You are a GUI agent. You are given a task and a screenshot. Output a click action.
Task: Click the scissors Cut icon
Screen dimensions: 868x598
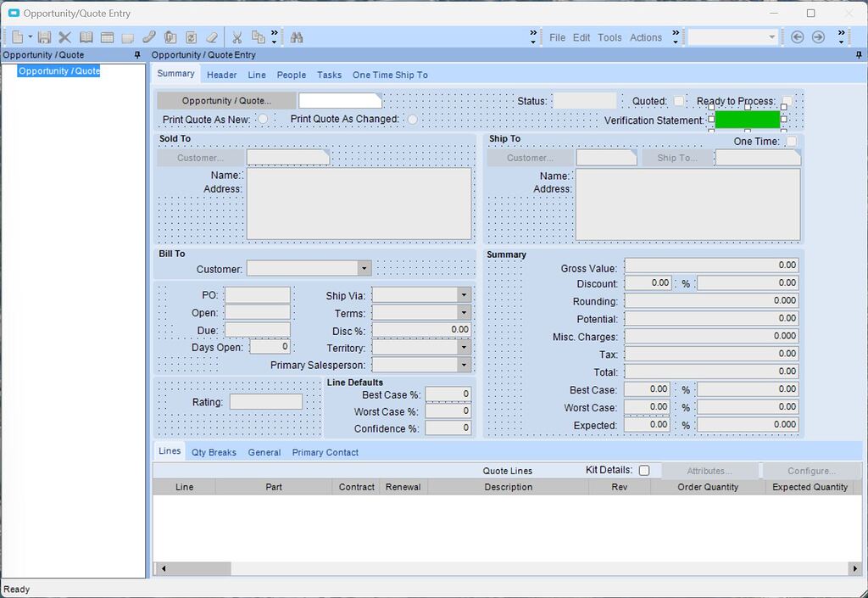pos(237,37)
